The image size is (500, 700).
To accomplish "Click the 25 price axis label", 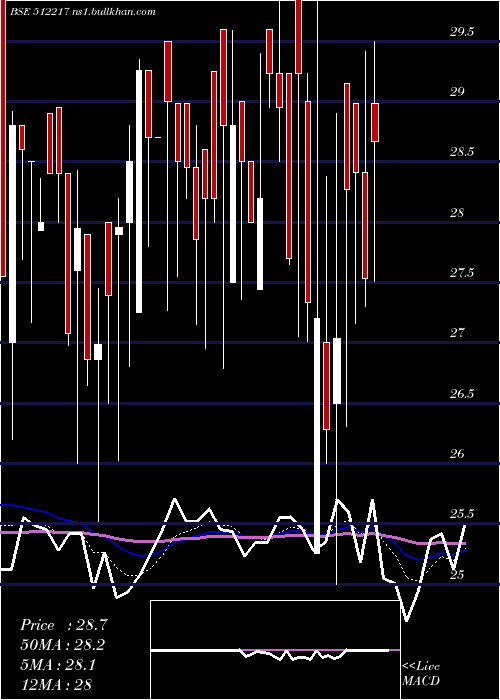I will [x=458, y=575].
